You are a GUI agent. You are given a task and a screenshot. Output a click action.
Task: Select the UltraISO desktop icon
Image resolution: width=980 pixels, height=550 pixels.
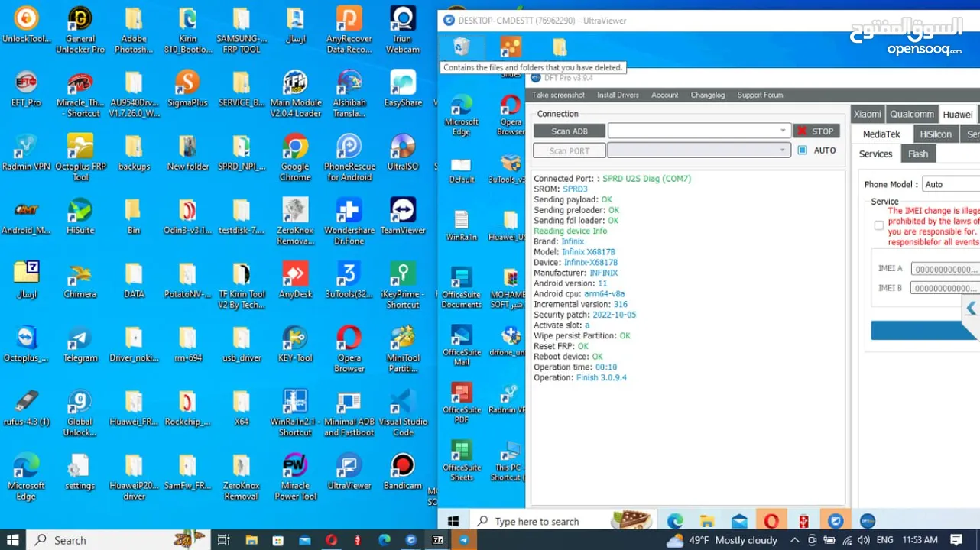403,153
